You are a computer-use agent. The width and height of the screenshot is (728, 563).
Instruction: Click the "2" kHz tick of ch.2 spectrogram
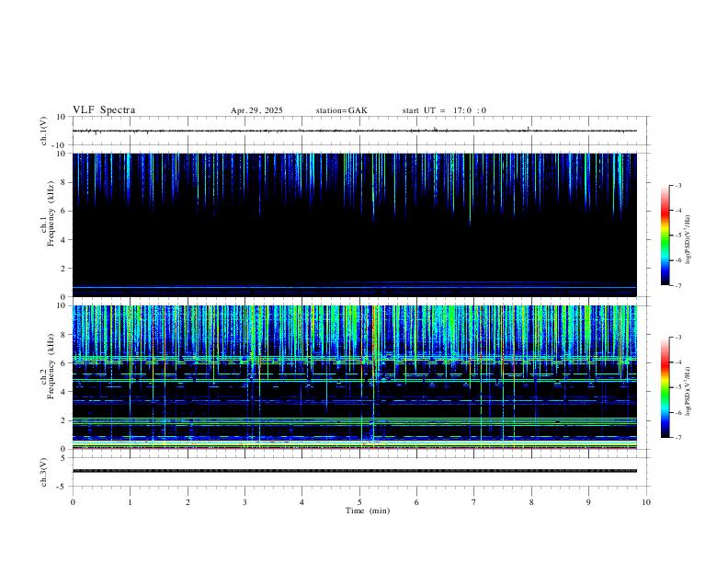pyautogui.click(x=64, y=420)
